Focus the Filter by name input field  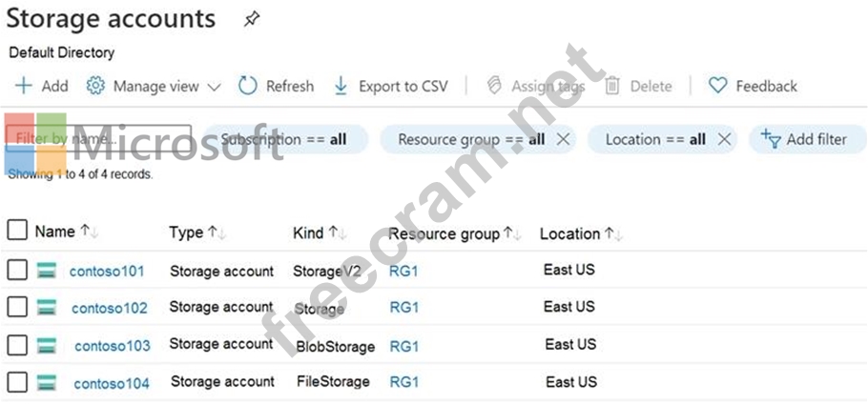tap(99, 138)
